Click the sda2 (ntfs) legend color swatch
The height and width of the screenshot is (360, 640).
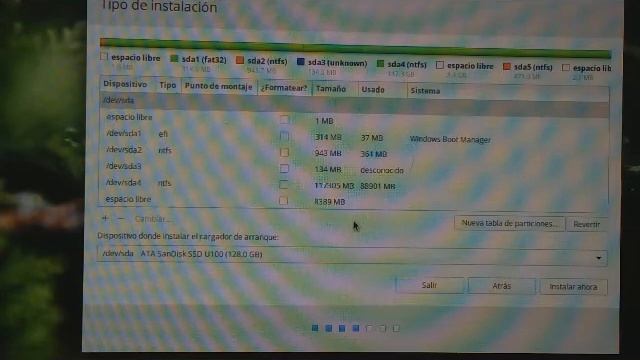(x=240, y=60)
